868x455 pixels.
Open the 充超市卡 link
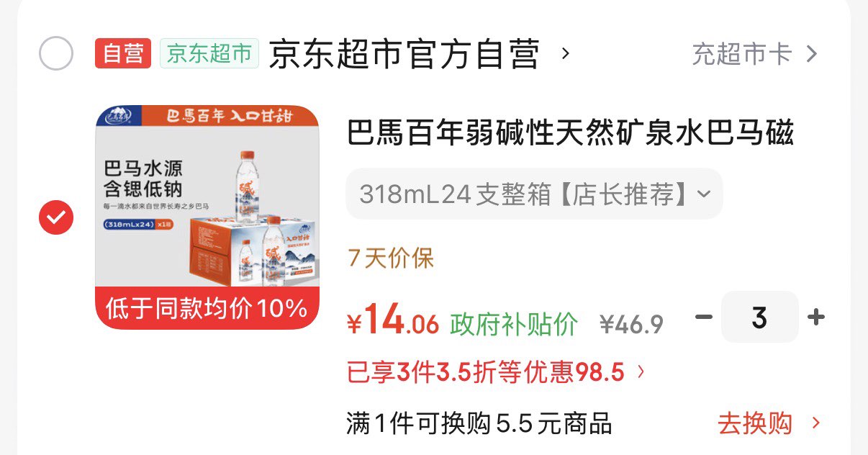pyautogui.click(x=743, y=54)
